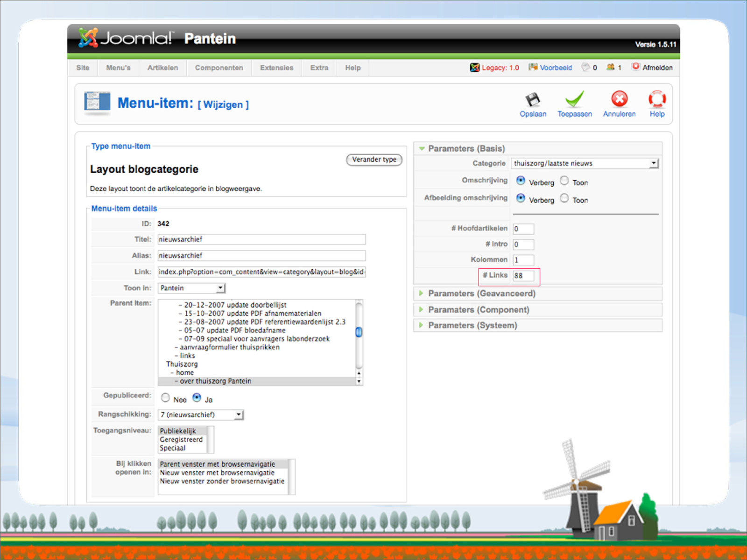The height and width of the screenshot is (560, 747).
Task: Click the Legacy mode icon
Action: coord(474,68)
